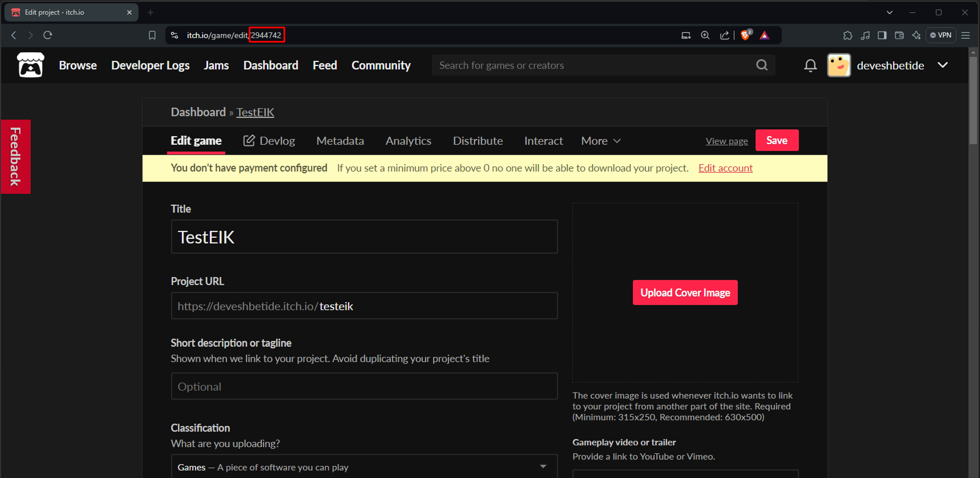Screen dimensions: 980x478
Task: Open the browser hamburger menu
Action: [965, 35]
